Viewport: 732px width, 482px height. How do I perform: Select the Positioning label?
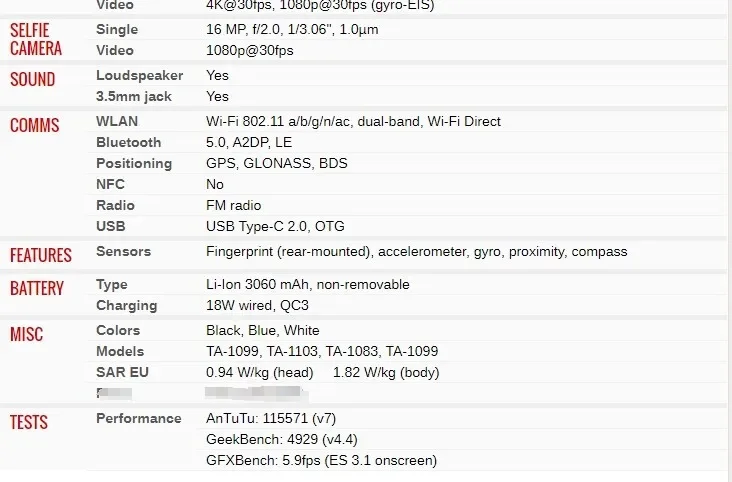pyautogui.click(x=133, y=163)
